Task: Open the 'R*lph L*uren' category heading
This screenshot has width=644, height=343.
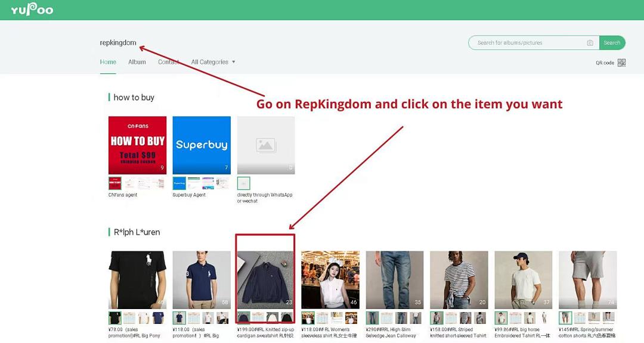Action: coord(137,232)
